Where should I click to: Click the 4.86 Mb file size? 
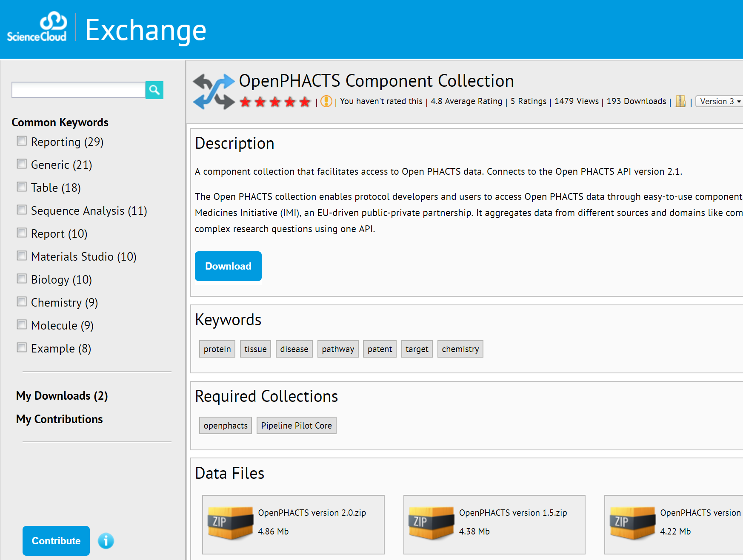click(x=273, y=532)
